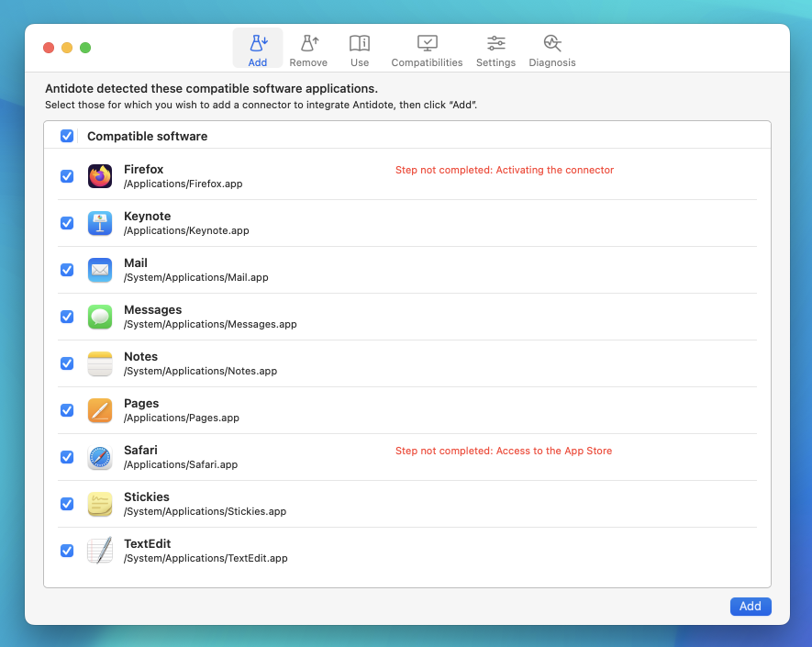812x647 pixels.
Task: Toggle the TextEdit checkbox off
Action: 67,551
